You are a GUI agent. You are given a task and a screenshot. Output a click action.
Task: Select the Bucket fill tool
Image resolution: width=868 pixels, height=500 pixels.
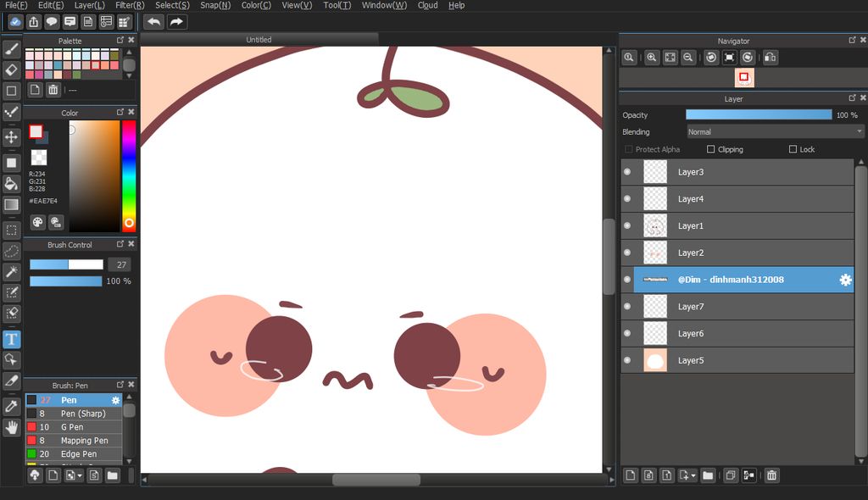(12, 184)
